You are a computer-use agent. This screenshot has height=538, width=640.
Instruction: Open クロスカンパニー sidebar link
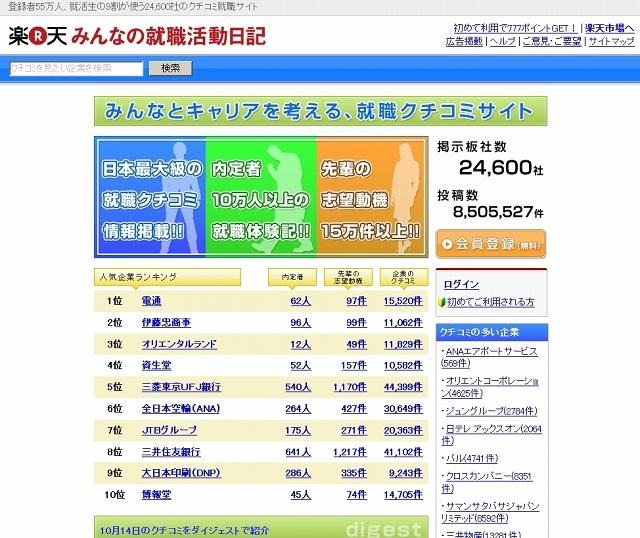pos(487,482)
